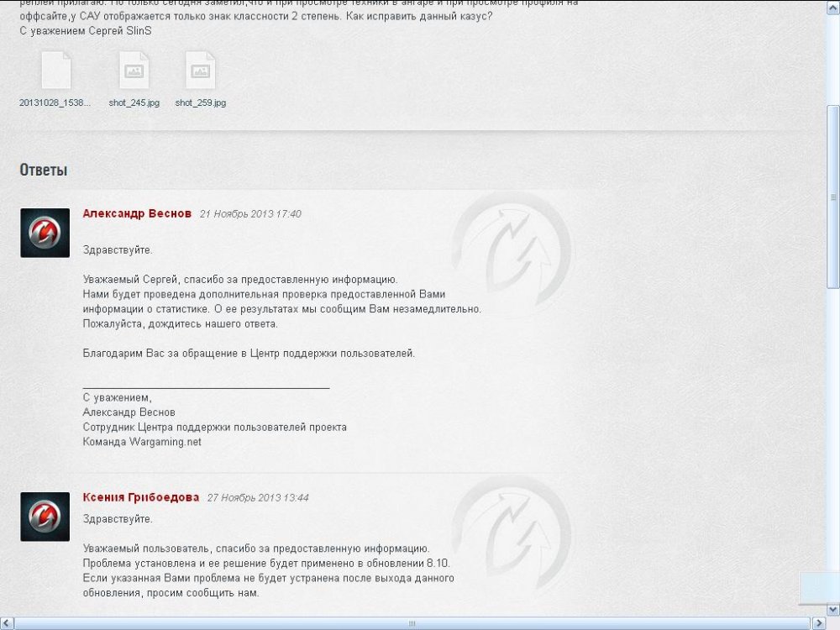Open author name Ксения Грибоедова
The width and height of the screenshot is (840, 630).
[141, 497]
